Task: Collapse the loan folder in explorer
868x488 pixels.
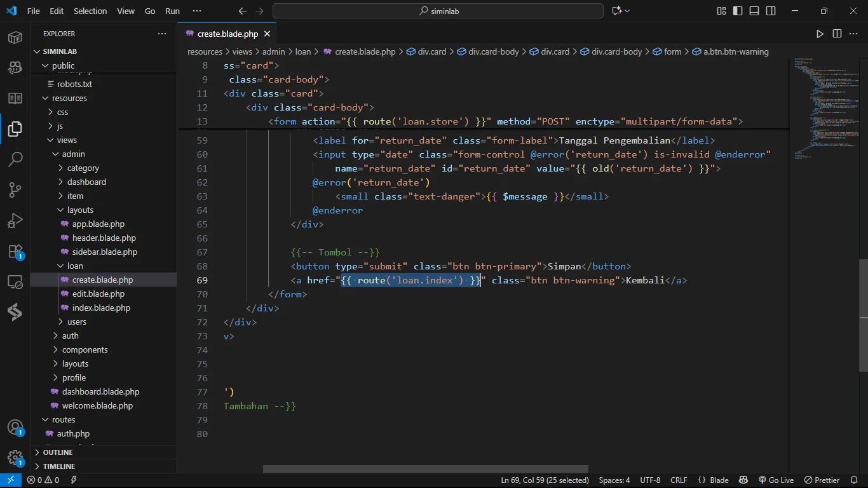Action: tap(75, 266)
